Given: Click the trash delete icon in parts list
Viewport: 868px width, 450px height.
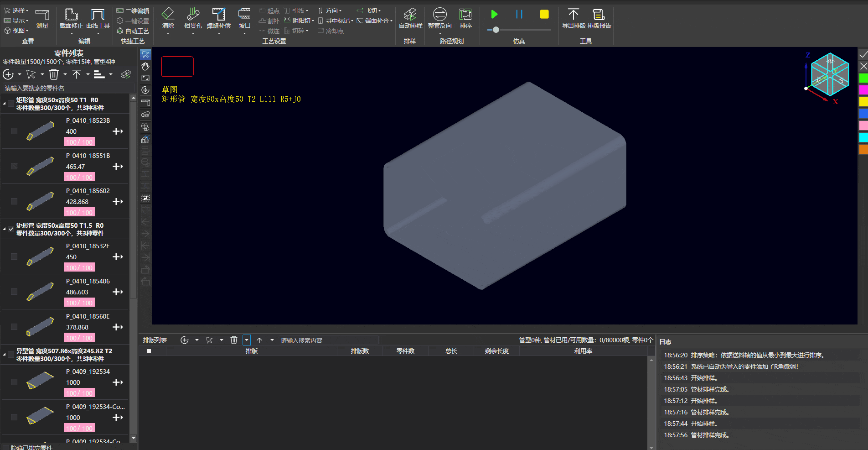Looking at the screenshot, I should pyautogui.click(x=54, y=74).
